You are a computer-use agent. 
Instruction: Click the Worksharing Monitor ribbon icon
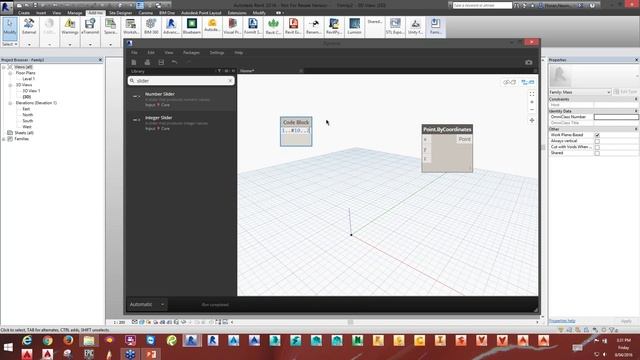pyautogui.click(x=131, y=27)
